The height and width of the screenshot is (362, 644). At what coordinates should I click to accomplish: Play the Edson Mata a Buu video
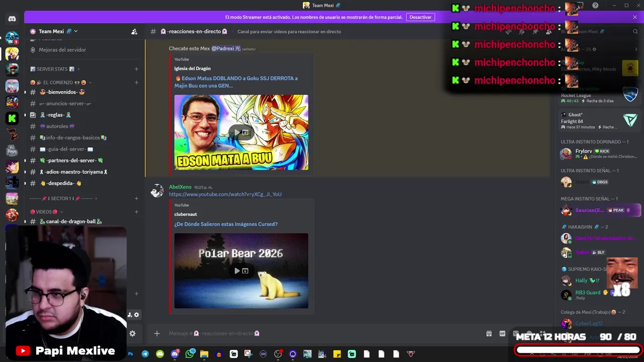[237, 133]
